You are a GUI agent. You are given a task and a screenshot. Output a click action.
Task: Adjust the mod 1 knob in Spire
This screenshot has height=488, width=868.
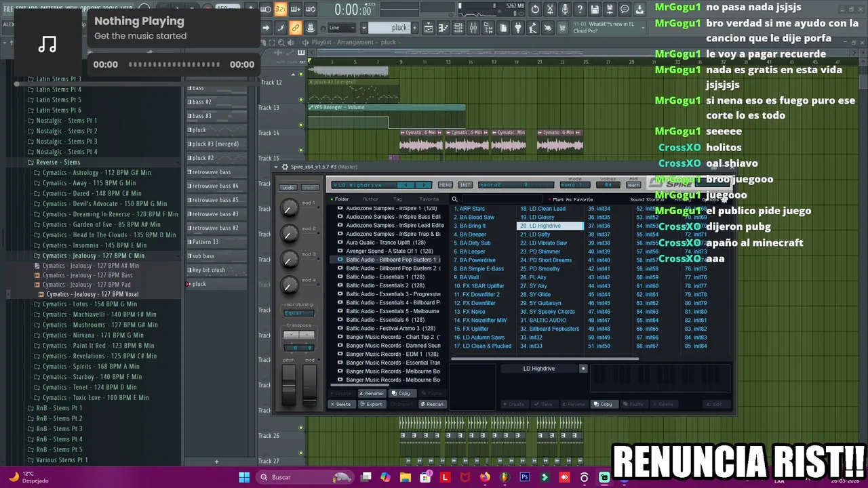click(290, 209)
